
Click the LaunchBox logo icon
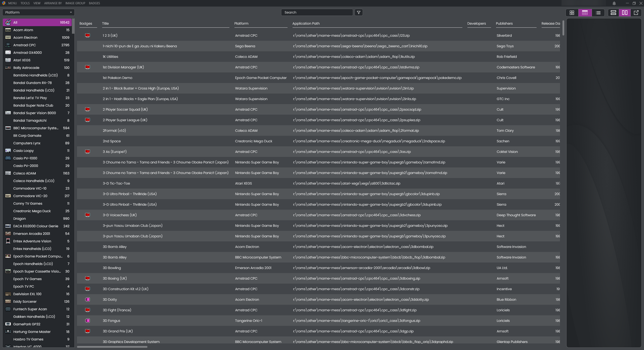point(4,3)
